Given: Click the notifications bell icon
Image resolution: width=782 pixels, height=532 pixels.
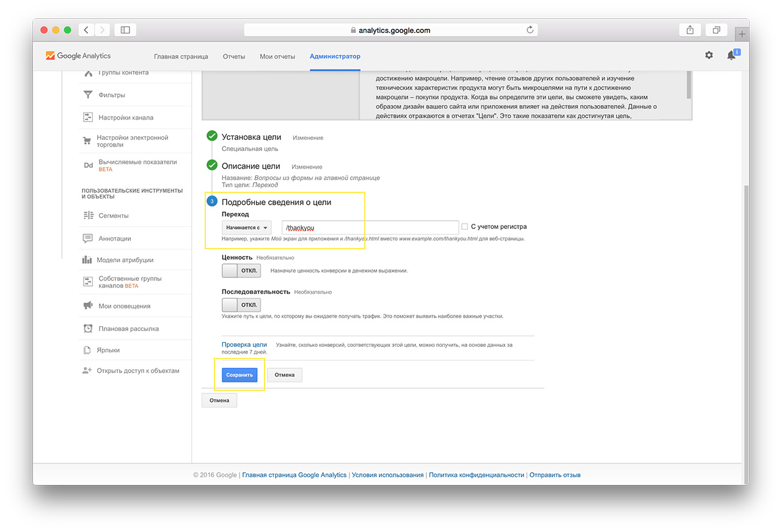Looking at the screenshot, I should 731,56.
